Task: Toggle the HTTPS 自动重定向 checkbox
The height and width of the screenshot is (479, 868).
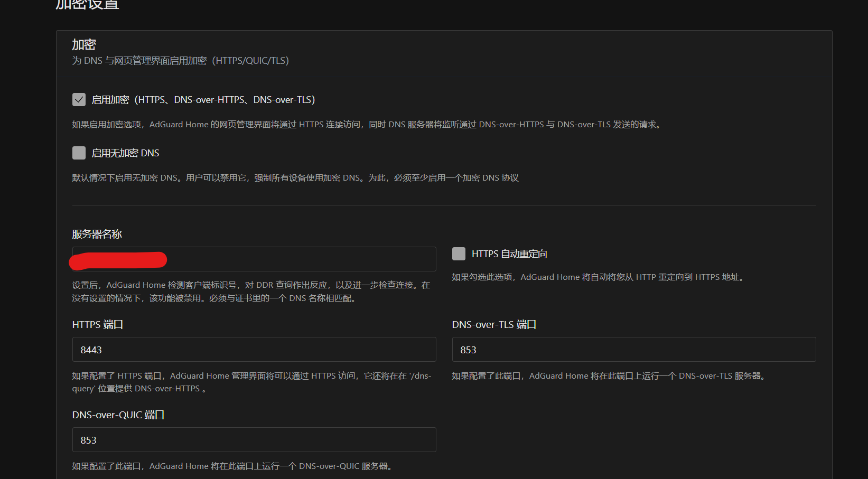Action: click(459, 254)
